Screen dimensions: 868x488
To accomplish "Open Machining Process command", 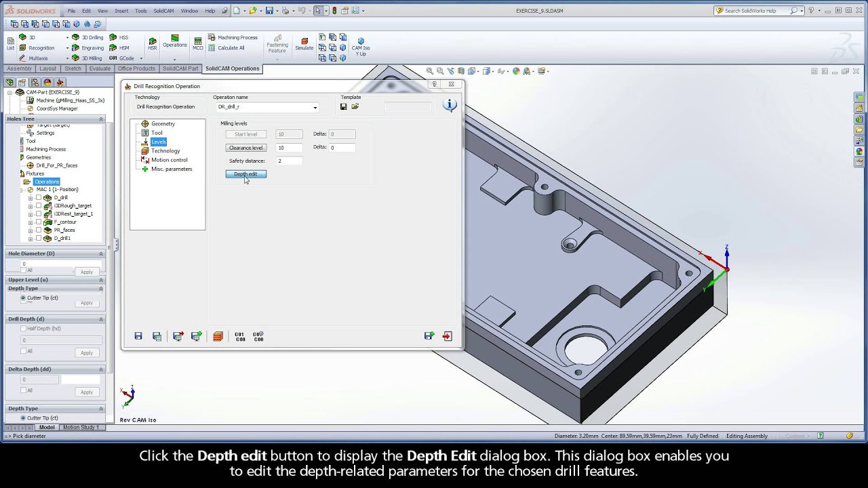I will 233,37.
